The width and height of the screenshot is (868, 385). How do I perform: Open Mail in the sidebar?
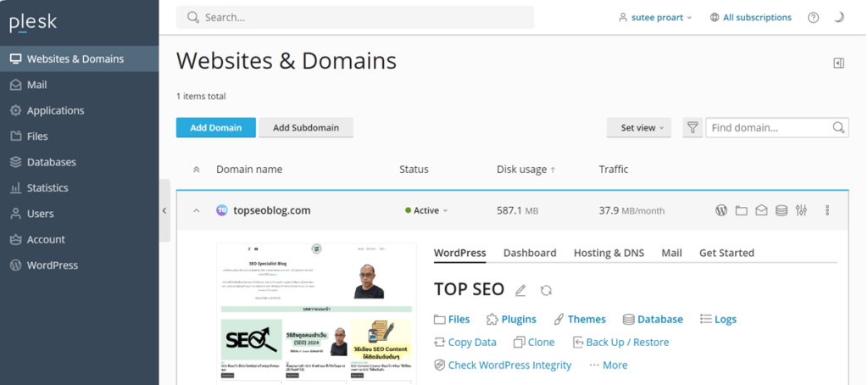pos(79,85)
